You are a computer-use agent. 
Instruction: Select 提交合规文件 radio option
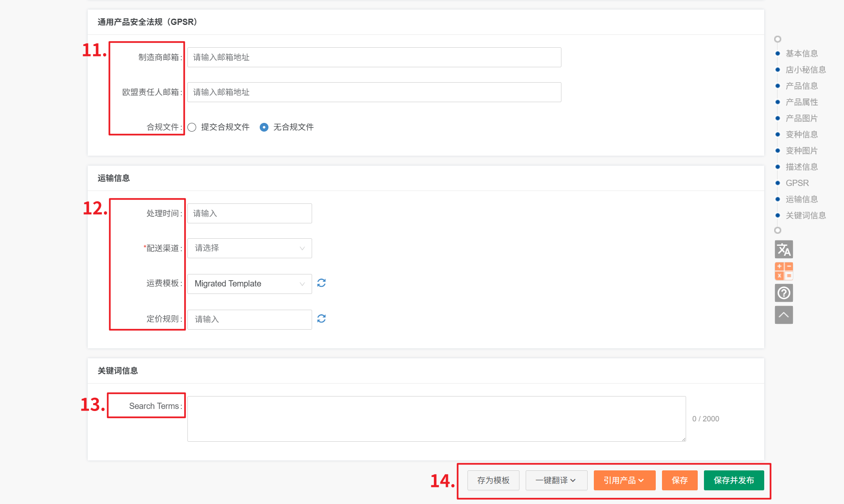tap(192, 127)
